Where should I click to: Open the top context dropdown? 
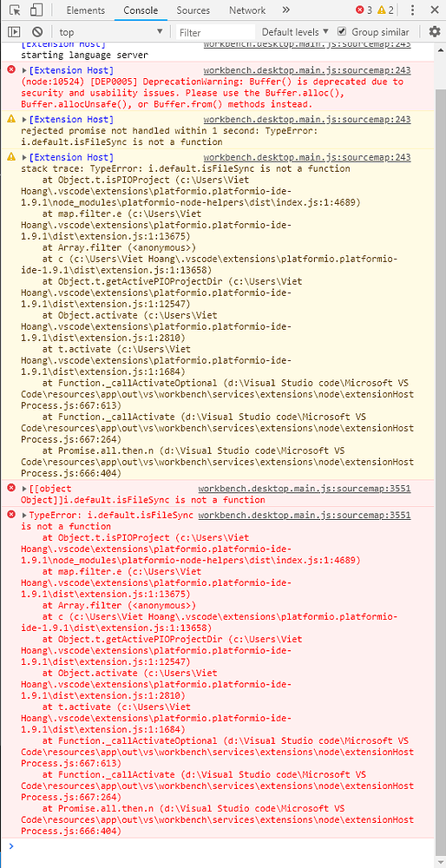pos(111,32)
